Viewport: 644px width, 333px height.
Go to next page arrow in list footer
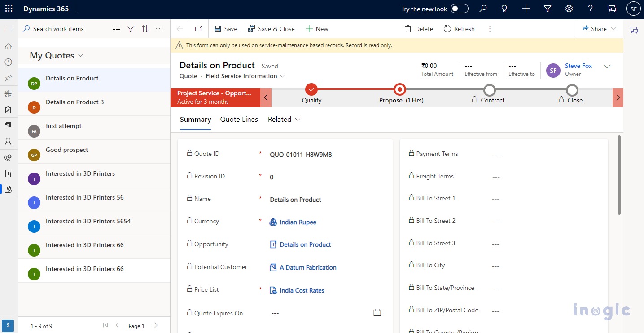(154, 325)
